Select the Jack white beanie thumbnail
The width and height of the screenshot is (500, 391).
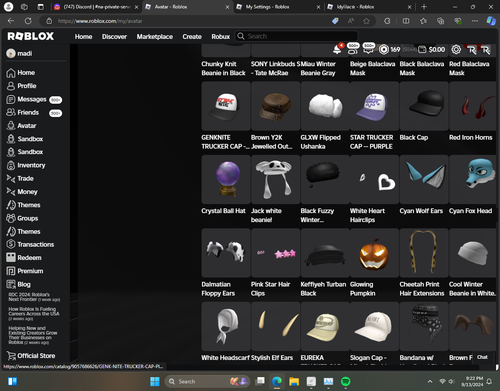(275, 179)
